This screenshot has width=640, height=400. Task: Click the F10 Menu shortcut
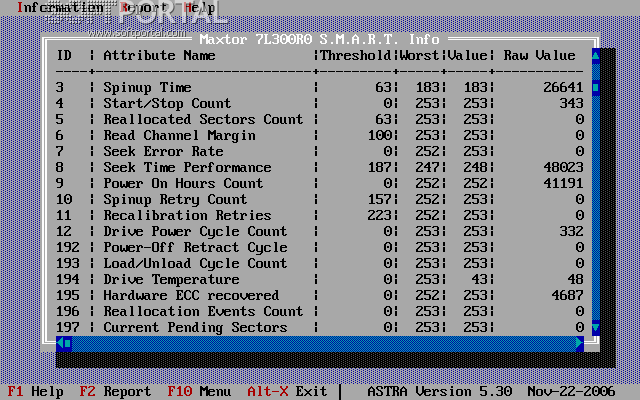coord(199,391)
